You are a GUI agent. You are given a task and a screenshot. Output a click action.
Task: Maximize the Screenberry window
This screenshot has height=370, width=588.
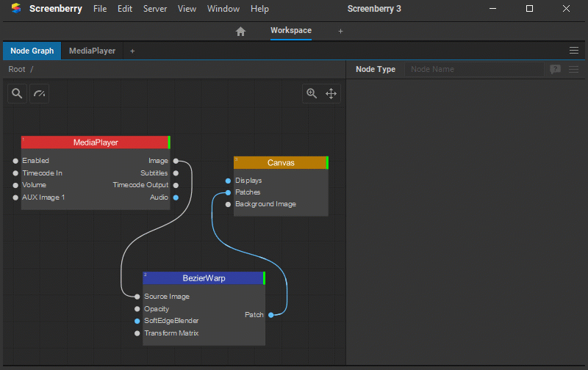[529, 9]
